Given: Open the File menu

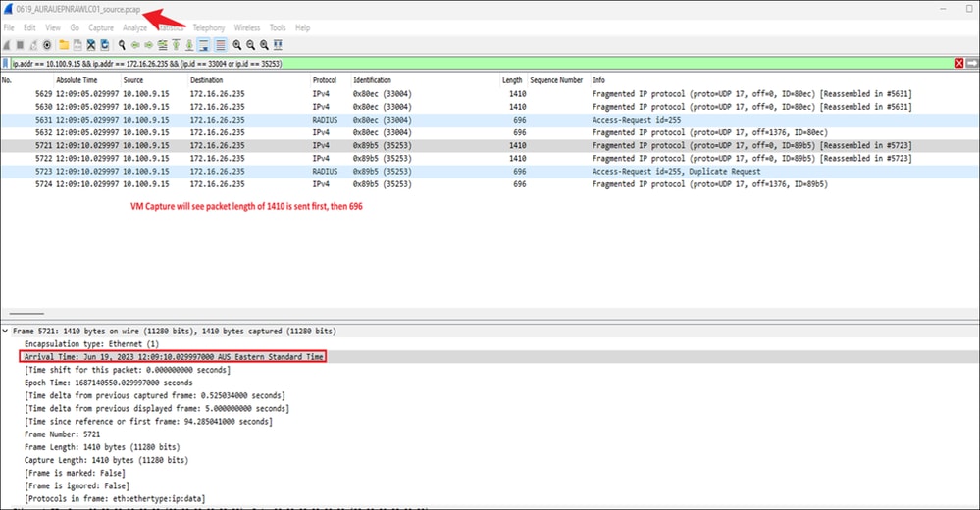Looking at the screenshot, I should pos(9,27).
